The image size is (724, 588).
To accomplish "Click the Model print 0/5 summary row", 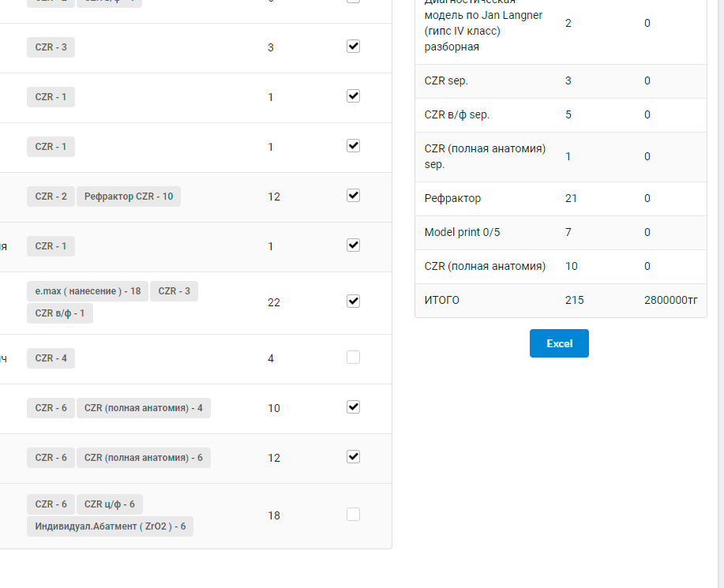I will pyautogui.click(x=561, y=233).
